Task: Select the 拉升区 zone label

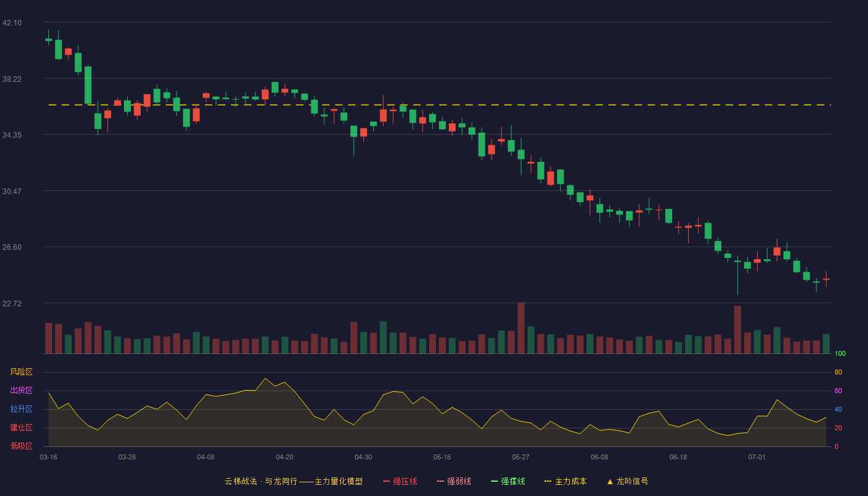Action: click(x=21, y=409)
